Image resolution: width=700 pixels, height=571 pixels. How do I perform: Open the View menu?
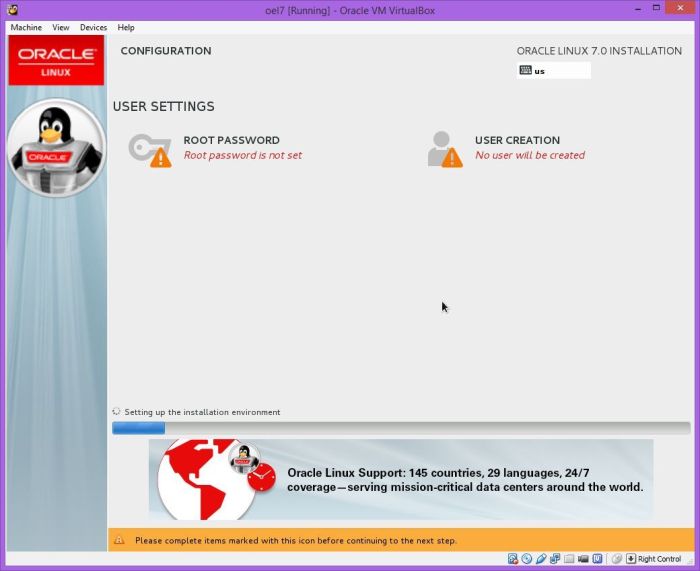[x=61, y=27]
